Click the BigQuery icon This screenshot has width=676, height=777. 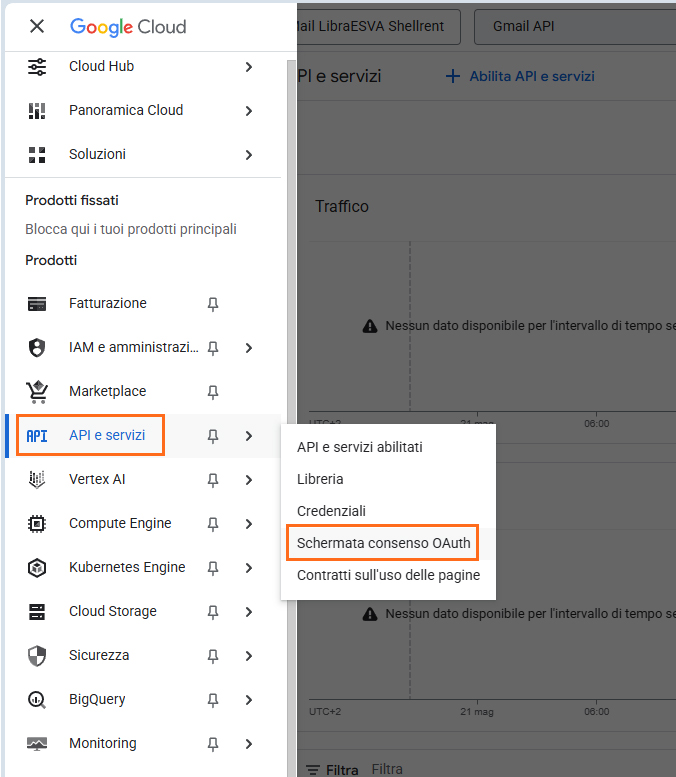(x=37, y=700)
